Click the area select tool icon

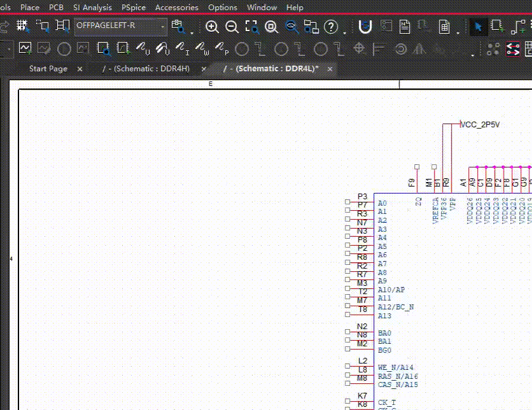(x=43, y=26)
